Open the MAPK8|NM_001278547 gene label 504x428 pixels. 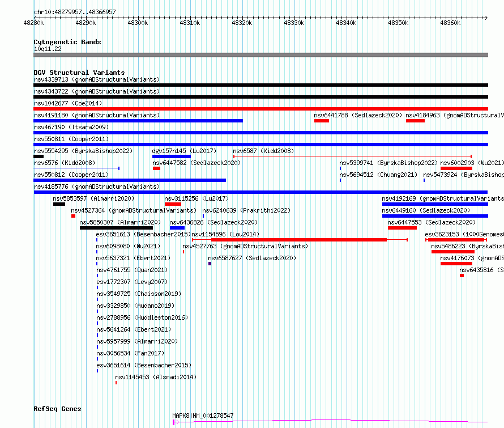(203, 416)
